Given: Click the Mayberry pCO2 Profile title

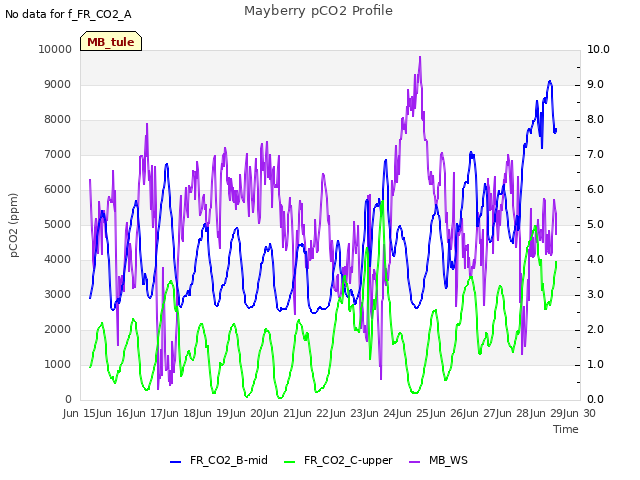Looking at the screenshot, I should click(318, 11).
